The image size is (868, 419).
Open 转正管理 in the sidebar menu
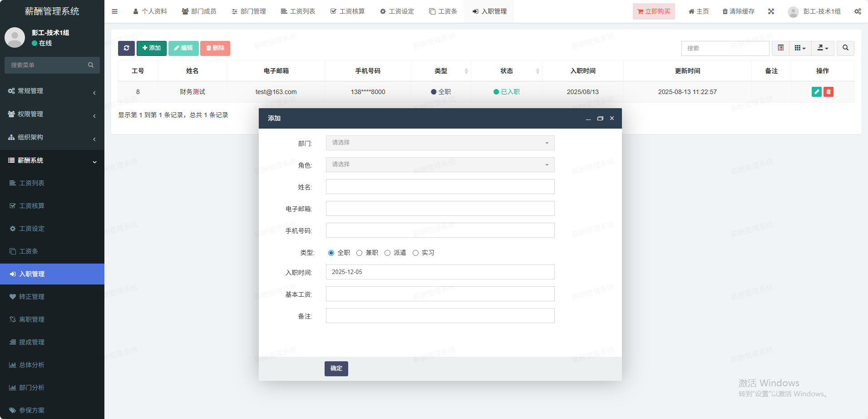click(32, 297)
